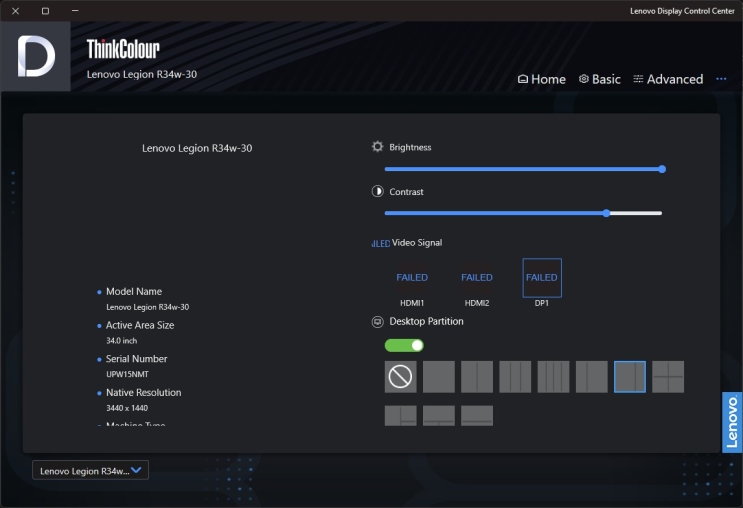
Task: Click the Contrast slider handle
Action: click(x=607, y=213)
